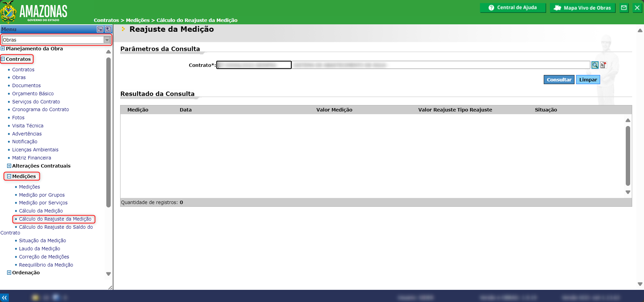Open Situação da Medição
The image size is (644, 302).
click(43, 241)
